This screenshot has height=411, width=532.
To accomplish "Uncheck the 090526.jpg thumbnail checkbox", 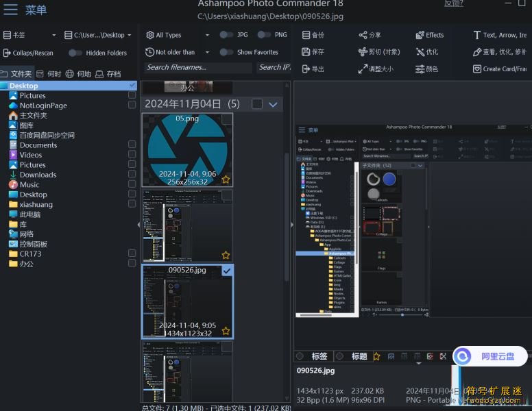I will click(x=227, y=271).
